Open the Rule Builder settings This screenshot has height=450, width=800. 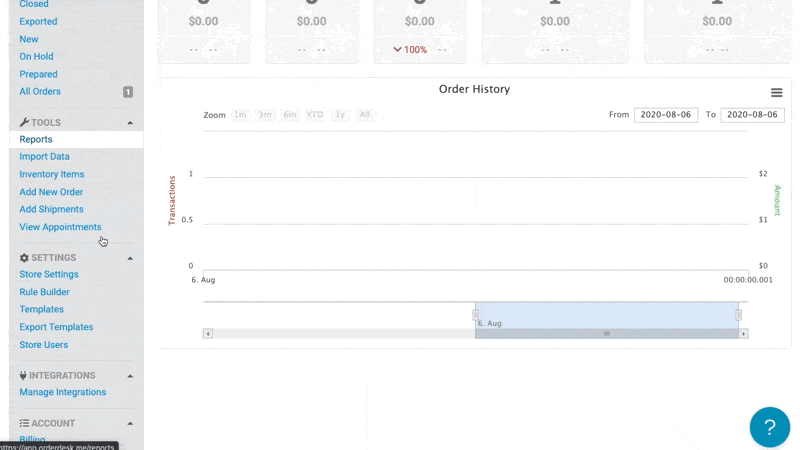44,292
